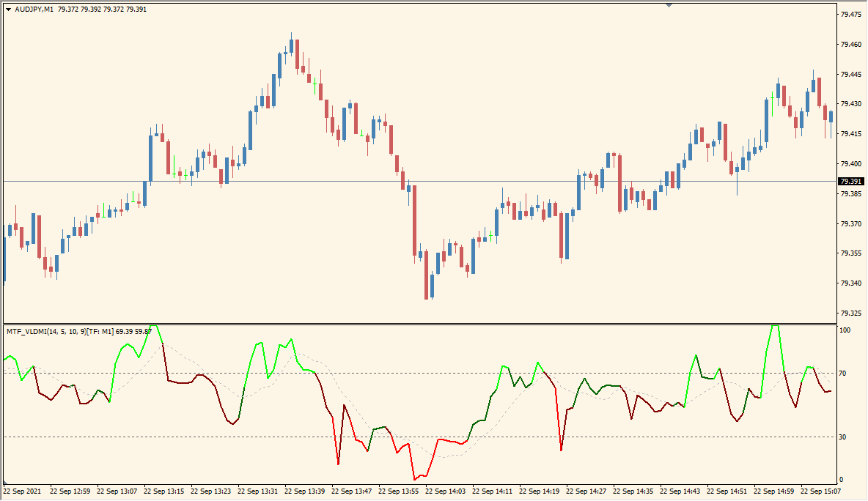The image size is (868, 501).
Task: Click the 70 level on indicator scale
Action: point(843,374)
